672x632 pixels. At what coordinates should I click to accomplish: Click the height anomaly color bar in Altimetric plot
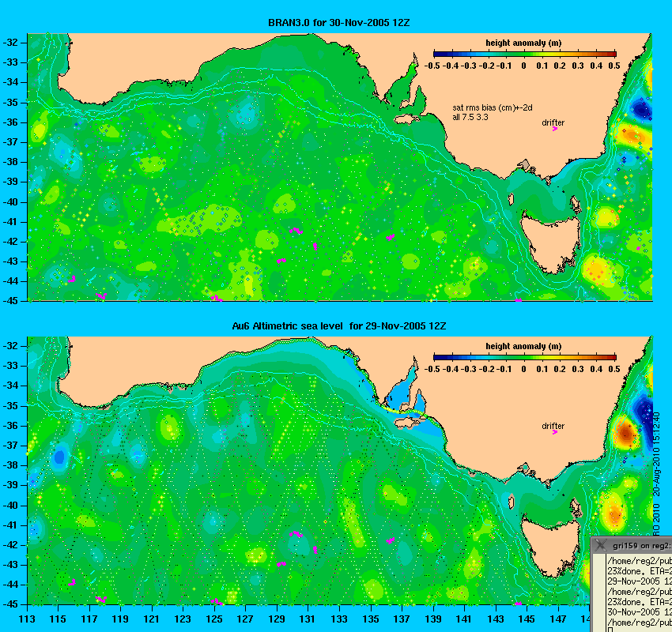click(525, 357)
